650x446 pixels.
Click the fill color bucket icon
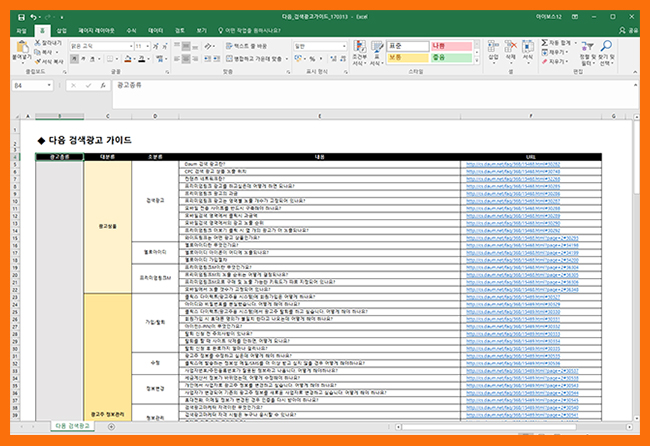pos(128,59)
